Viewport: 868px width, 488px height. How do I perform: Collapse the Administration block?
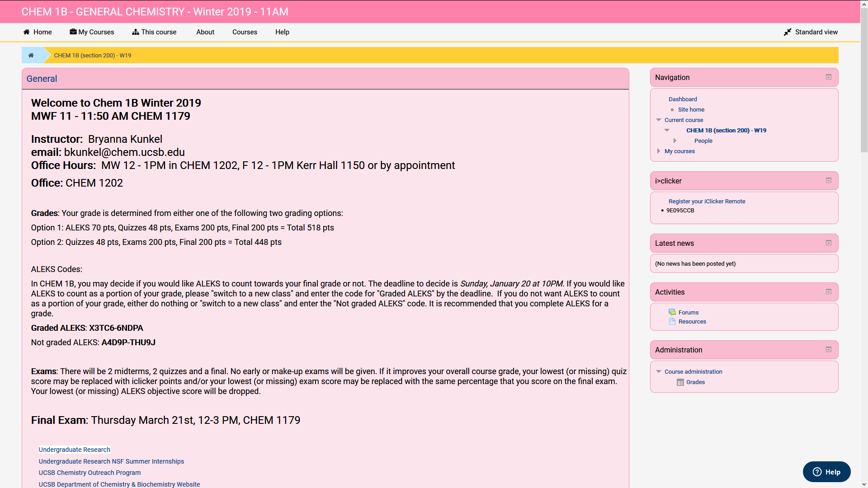pos(829,350)
